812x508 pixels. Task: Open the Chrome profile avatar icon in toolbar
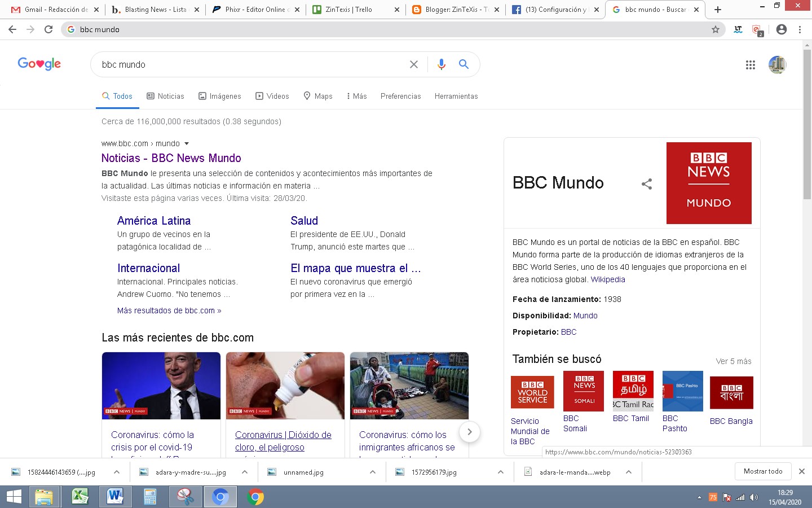coord(782,29)
